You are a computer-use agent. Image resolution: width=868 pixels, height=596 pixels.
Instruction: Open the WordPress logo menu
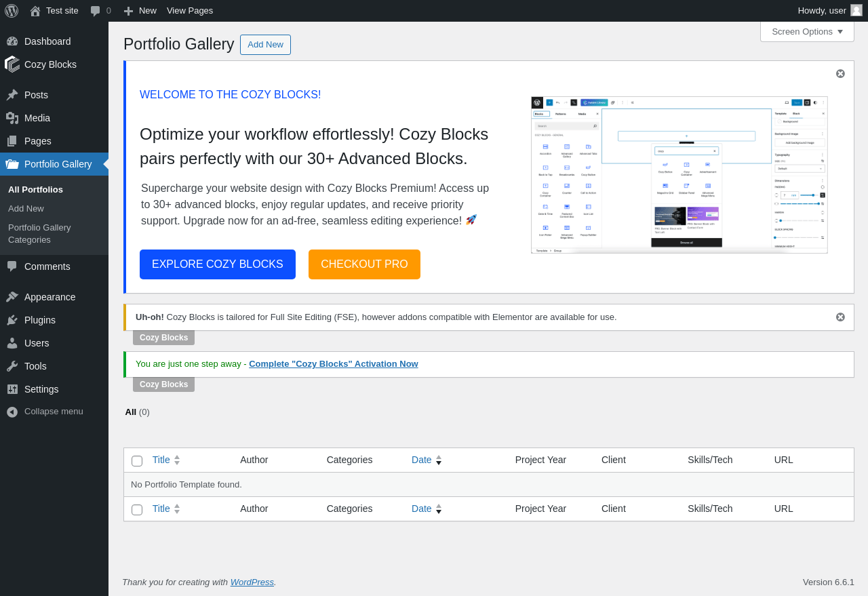click(x=12, y=11)
